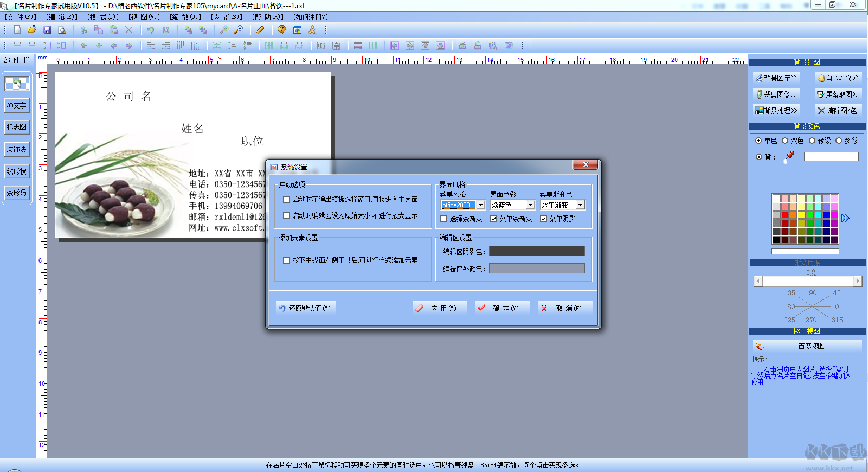
Task: Open the 菜单风格 office2003 dropdown
Action: coord(480,205)
